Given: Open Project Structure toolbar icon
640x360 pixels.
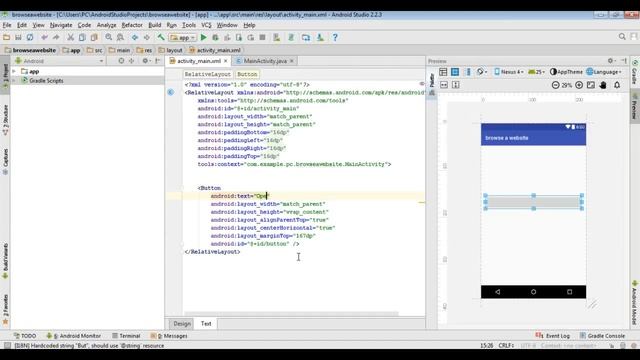Looking at the screenshot, I should [306, 38].
